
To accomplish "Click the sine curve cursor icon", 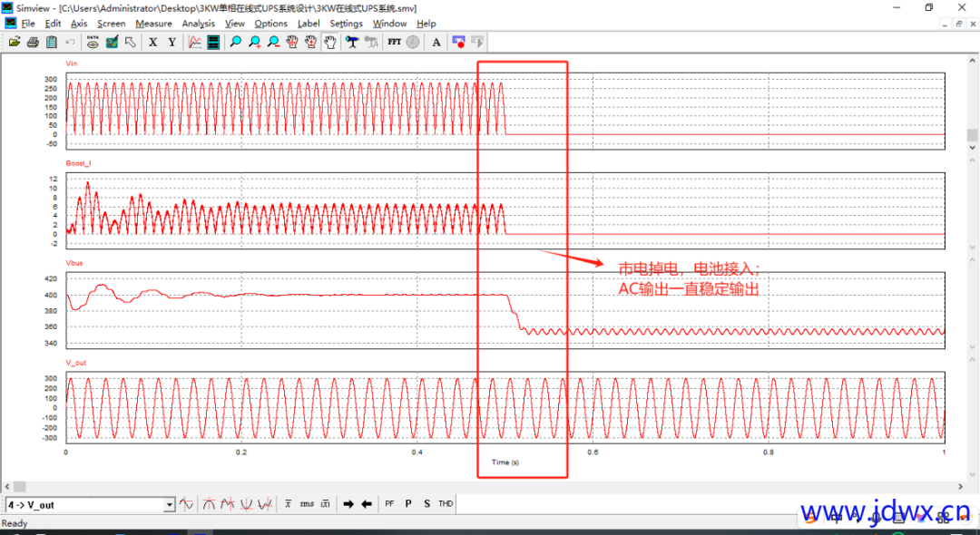I will point(186,504).
